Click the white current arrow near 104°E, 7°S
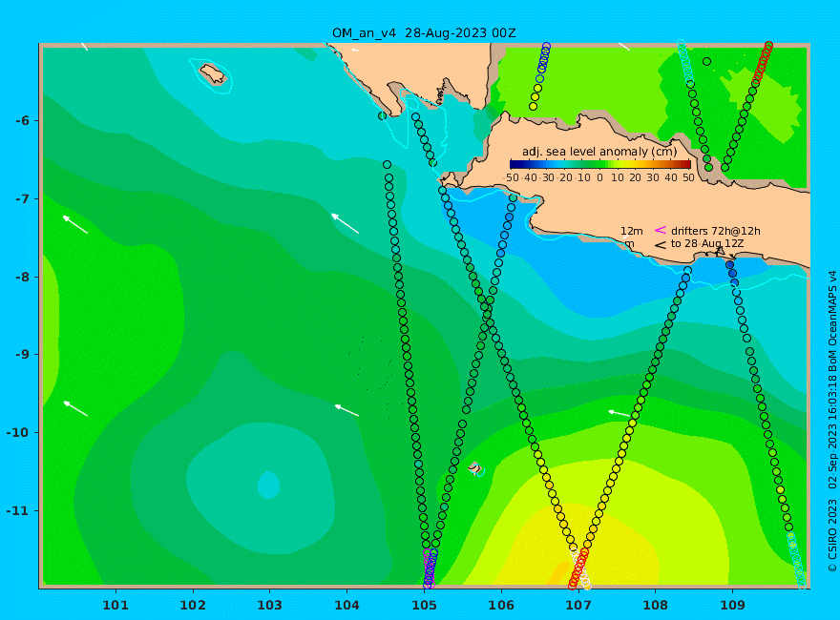 click(345, 223)
